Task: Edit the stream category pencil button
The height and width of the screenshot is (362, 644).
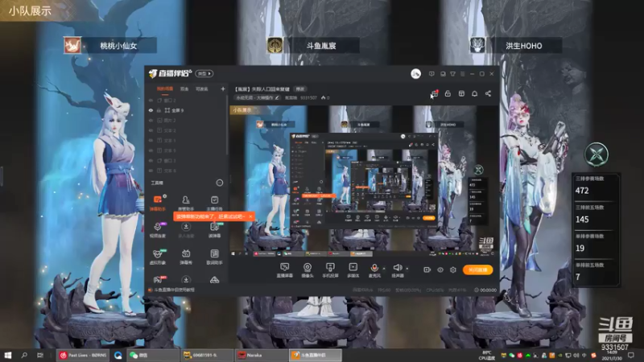Action: pyautogui.click(x=277, y=97)
